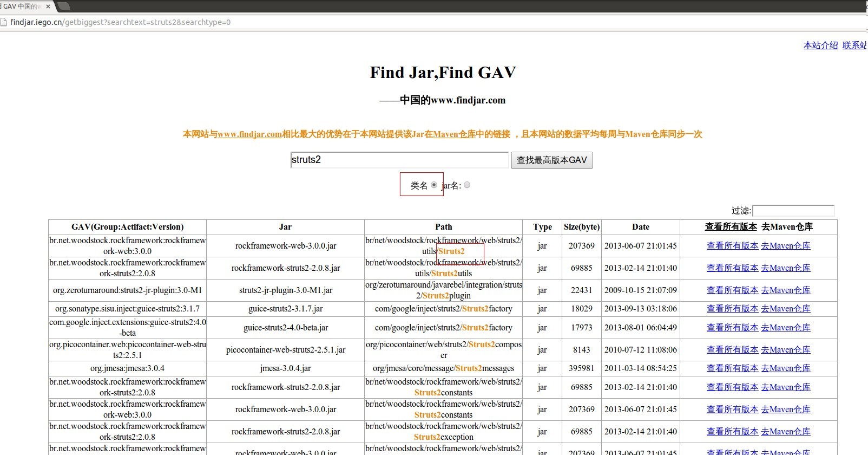Click the size value 22431

[582, 290]
